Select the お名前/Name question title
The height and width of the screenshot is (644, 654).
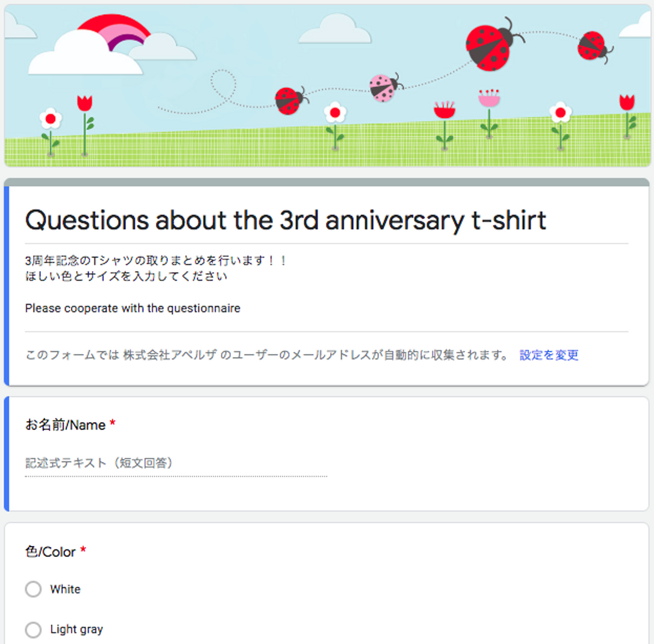click(65, 425)
